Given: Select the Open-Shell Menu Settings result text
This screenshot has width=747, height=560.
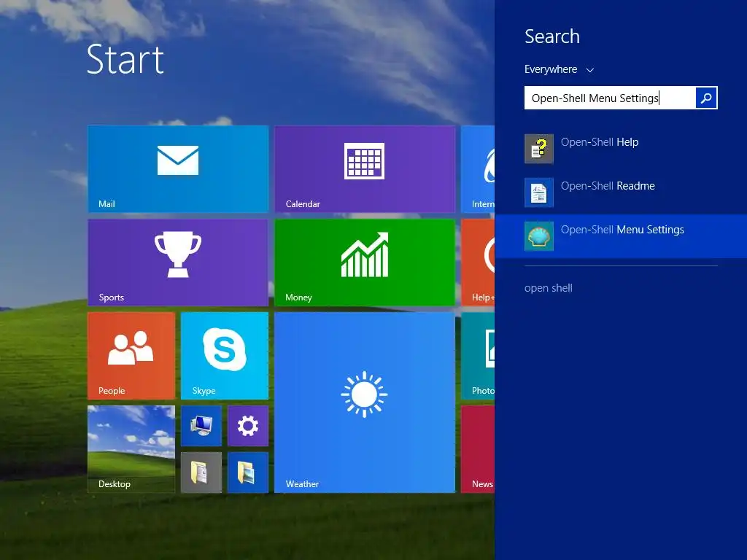Looking at the screenshot, I should pos(622,230).
